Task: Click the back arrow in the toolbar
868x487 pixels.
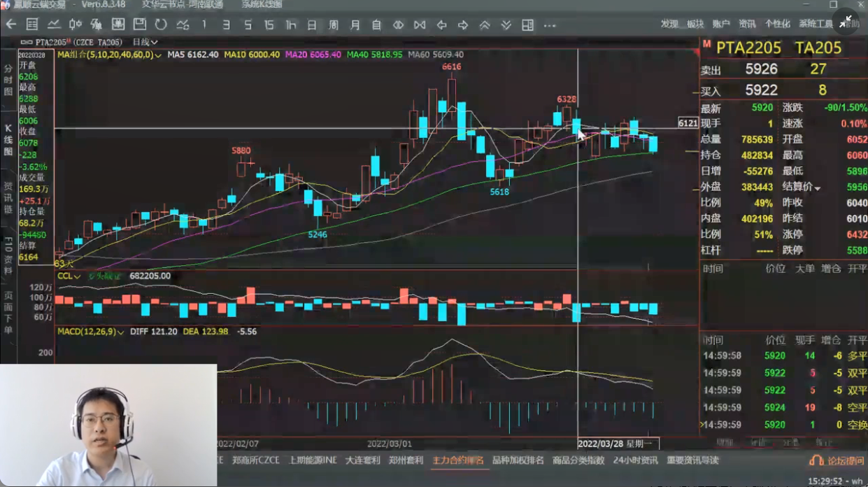Action: click(10, 25)
